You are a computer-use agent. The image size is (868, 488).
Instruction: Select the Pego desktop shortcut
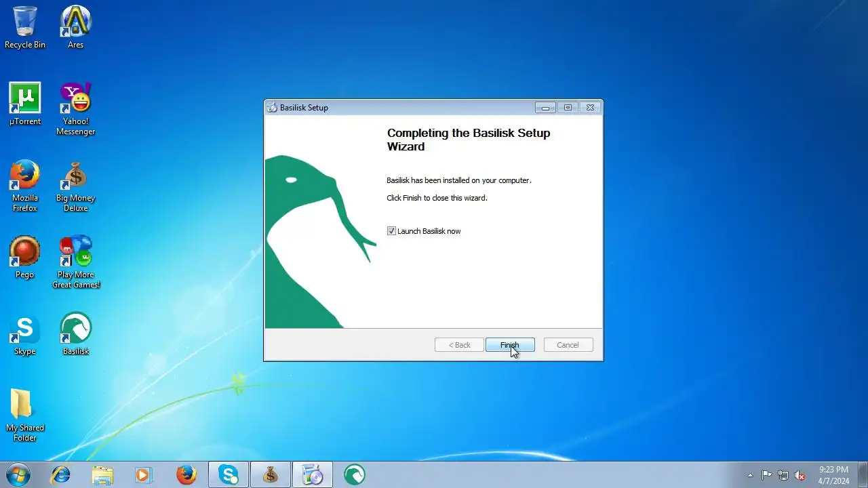pyautogui.click(x=25, y=258)
